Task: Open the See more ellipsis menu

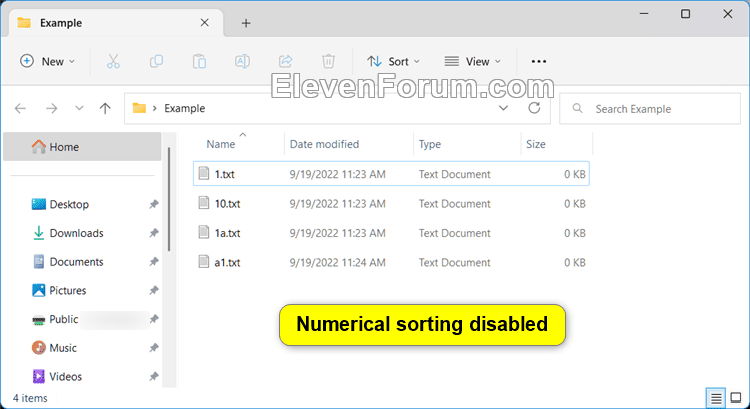Action: (x=539, y=61)
